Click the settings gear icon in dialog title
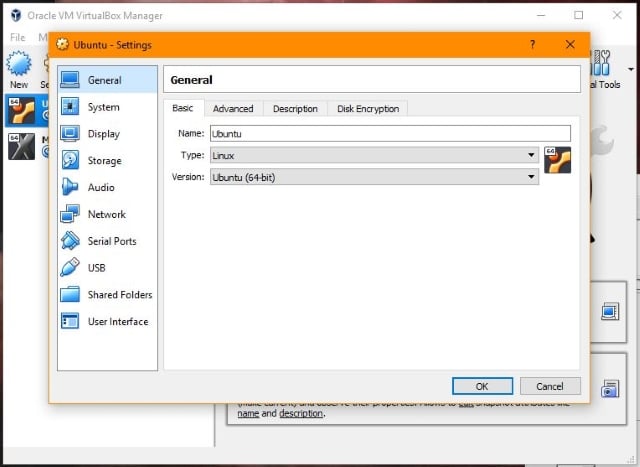 click(x=62, y=44)
